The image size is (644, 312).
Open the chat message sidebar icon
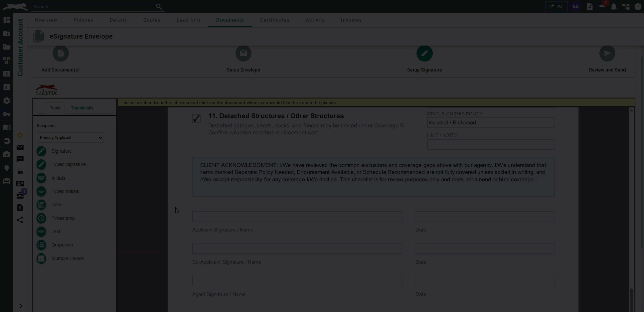pos(20,159)
